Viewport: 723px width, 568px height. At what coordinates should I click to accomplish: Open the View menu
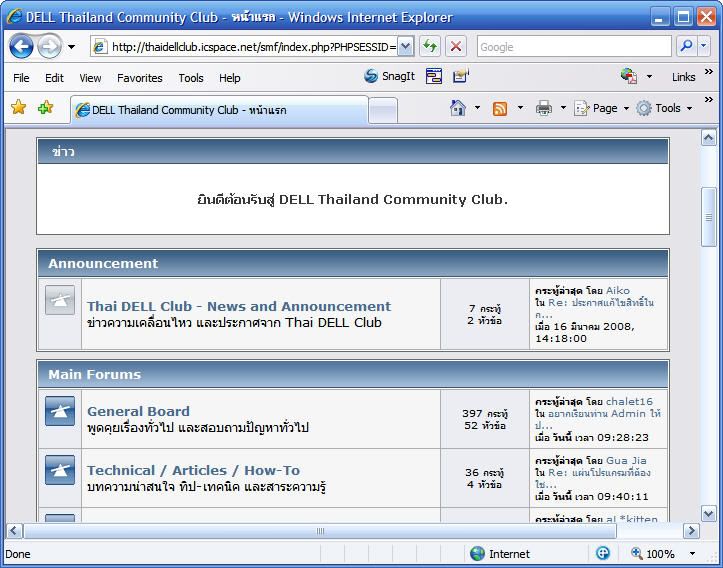click(x=90, y=78)
